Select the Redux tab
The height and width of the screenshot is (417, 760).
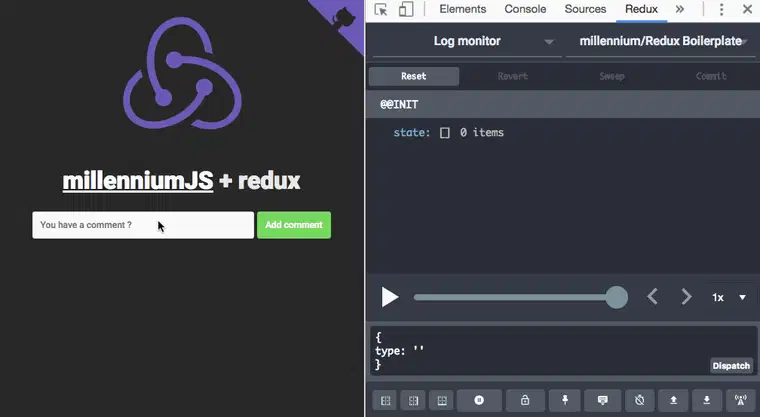click(641, 9)
